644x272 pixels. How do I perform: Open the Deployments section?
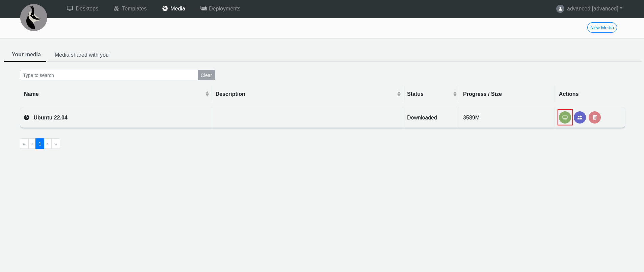pyautogui.click(x=220, y=9)
